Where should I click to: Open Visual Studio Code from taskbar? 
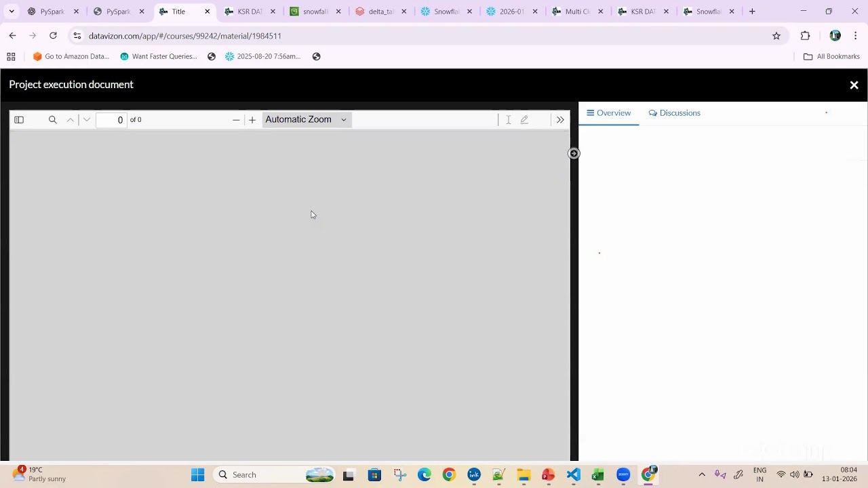click(x=573, y=475)
